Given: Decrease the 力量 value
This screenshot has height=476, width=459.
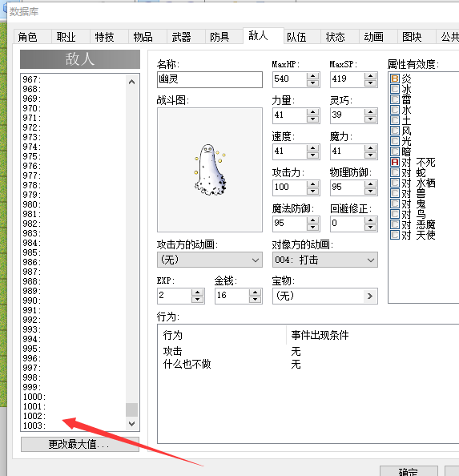Looking at the screenshot, I should tap(312, 119).
